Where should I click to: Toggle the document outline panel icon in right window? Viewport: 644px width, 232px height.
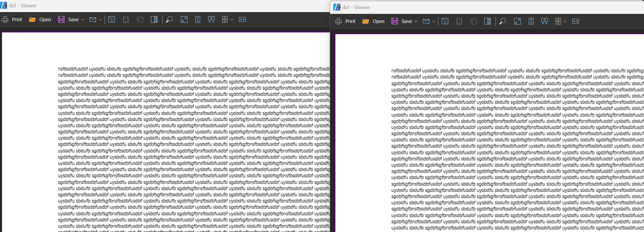click(445, 21)
